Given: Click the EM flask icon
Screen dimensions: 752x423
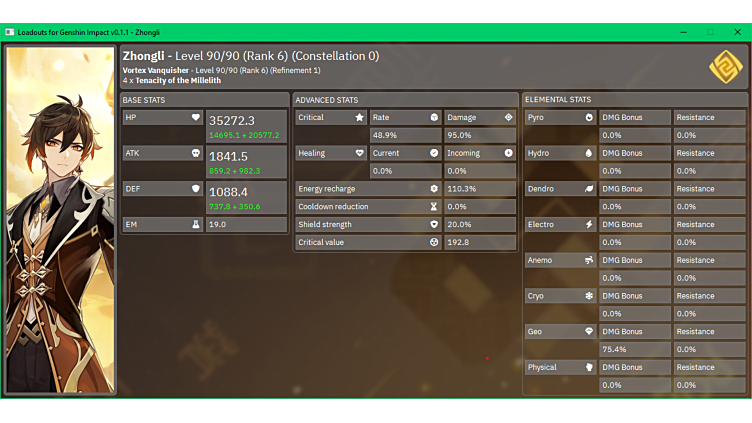Looking at the screenshot, I should 196,225.
